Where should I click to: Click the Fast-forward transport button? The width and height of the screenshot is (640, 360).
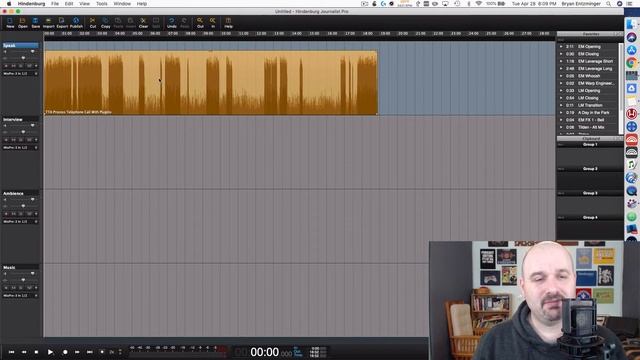(77, 352)
